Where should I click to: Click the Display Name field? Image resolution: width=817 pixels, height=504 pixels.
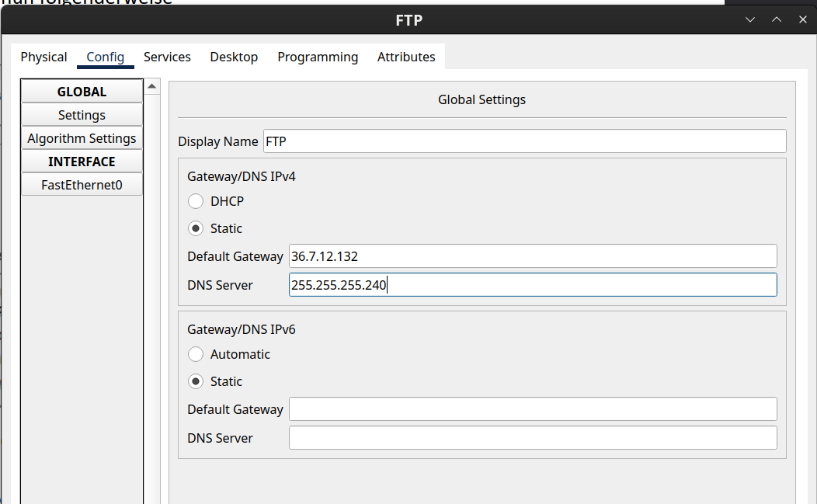524,141
